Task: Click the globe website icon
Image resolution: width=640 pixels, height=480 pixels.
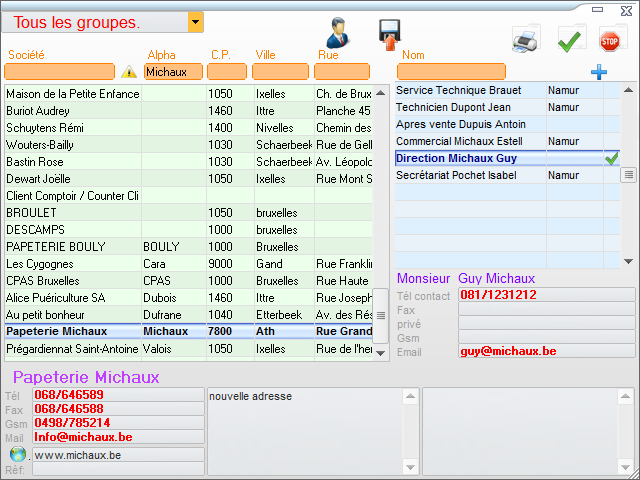Action: [18, 454]
